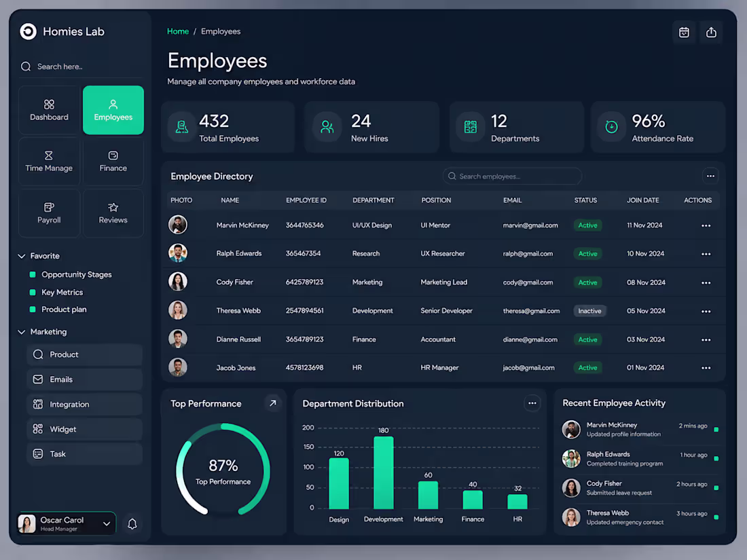Click email marvin@gmail.com
The height and width of the screenshot is (560, 747).
[530, 225]
